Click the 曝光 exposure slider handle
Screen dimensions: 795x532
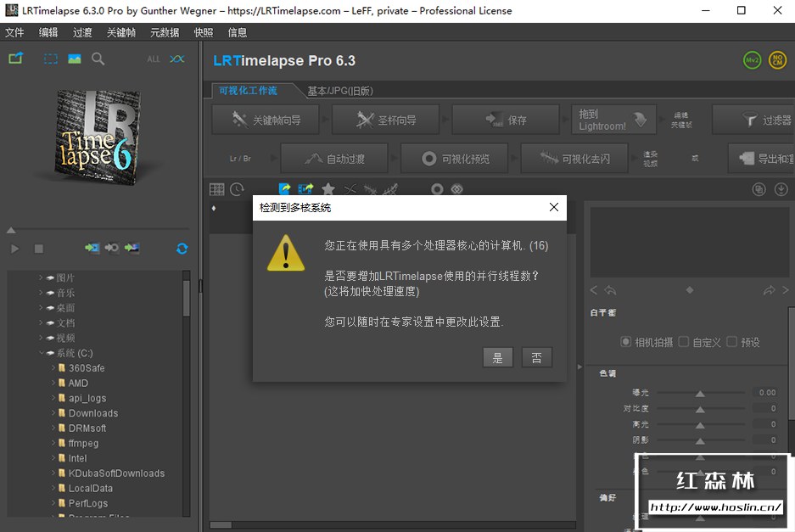700,394
